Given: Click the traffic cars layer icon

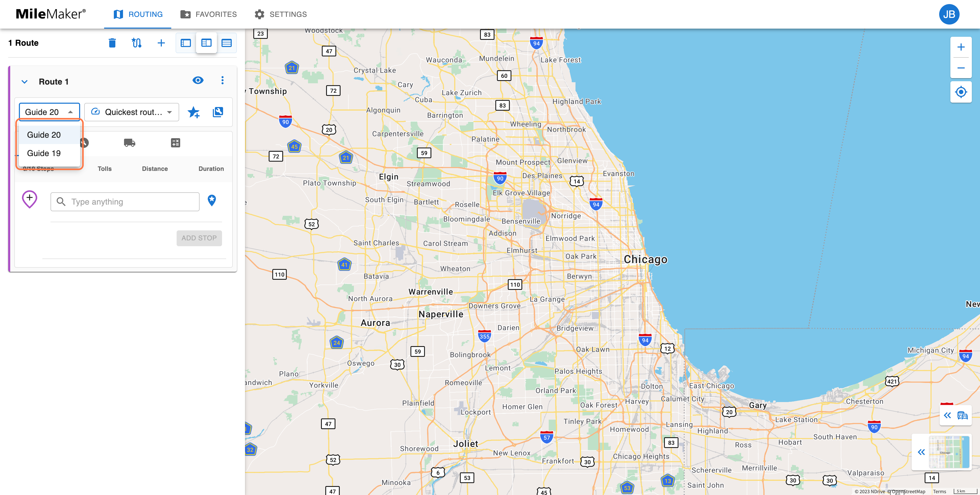Looking at the screenshot, I should (x=962, y=415).
